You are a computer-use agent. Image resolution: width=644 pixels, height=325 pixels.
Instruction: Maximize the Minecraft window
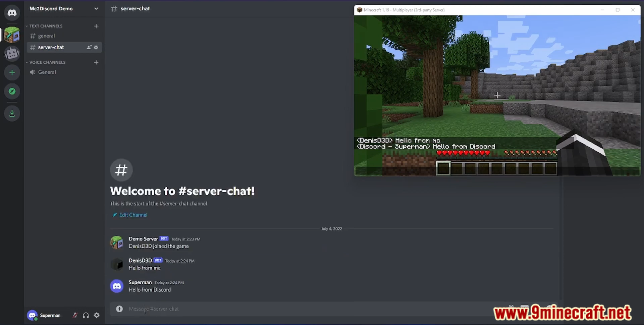tap(618, 10)
